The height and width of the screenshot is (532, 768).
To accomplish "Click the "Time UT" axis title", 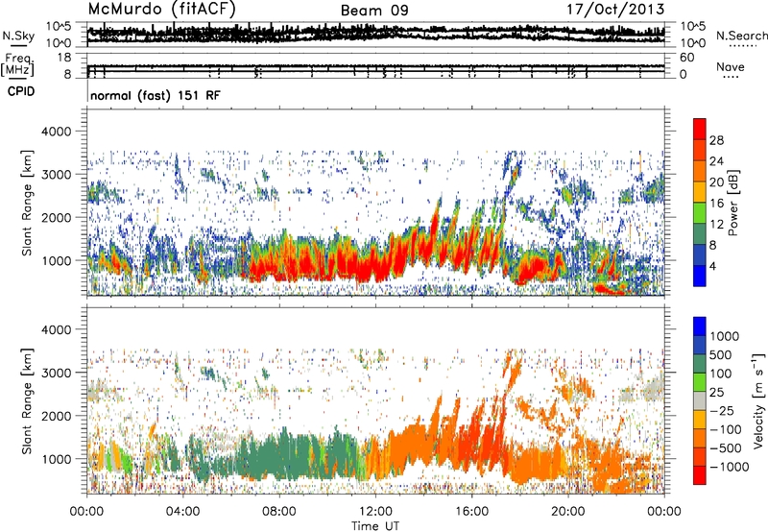I will click(x=375, y=526).
